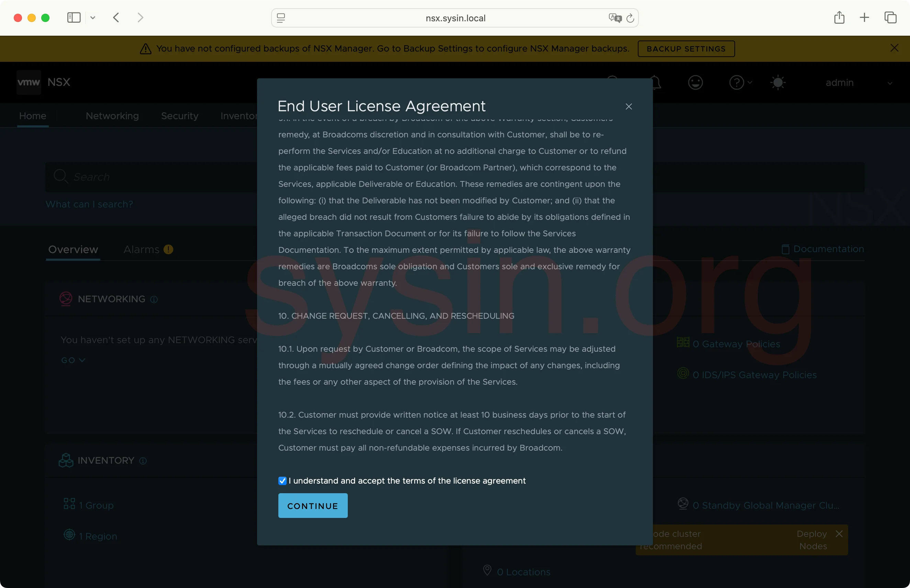Viewport: 910px width, 588px height.
Task: Click the feedback smiley face icon
Action: tap(695, 82)
